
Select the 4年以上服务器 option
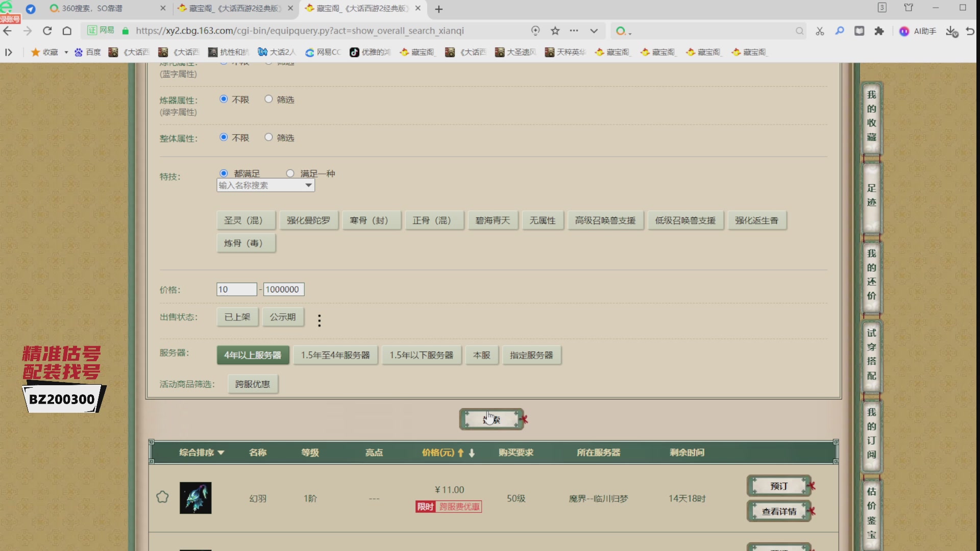(253, 355)
